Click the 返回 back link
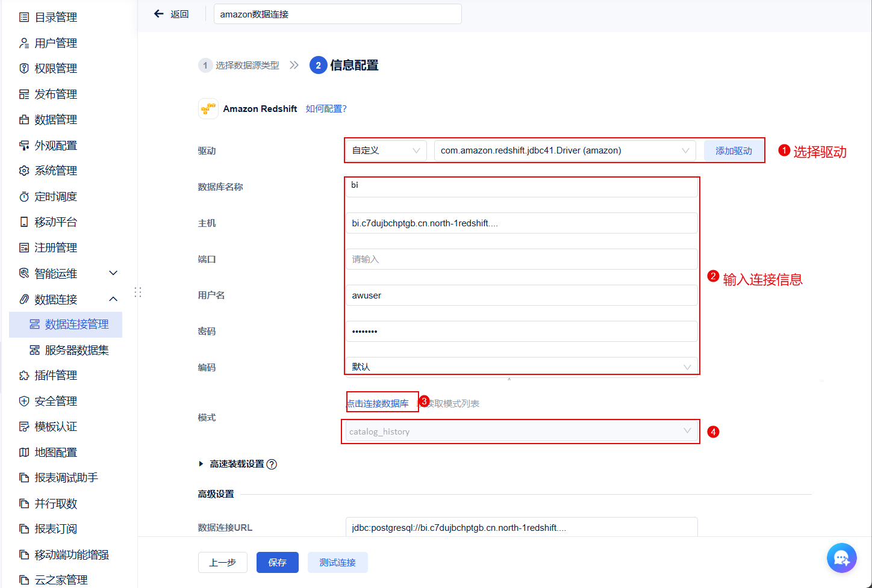Image resolution: width=872 pixels, height=588 pixels. [x=179, y=14]
